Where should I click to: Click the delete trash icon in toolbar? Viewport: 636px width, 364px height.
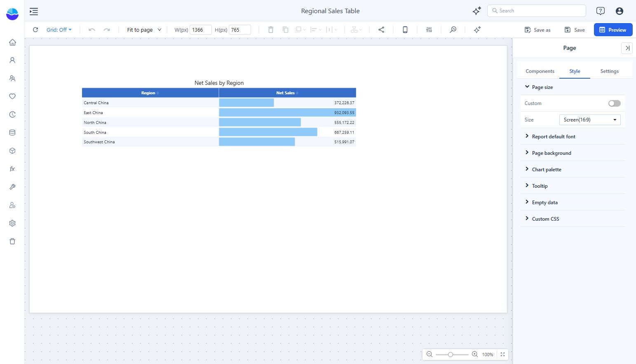pyautogui.click(x=271, y=30)
